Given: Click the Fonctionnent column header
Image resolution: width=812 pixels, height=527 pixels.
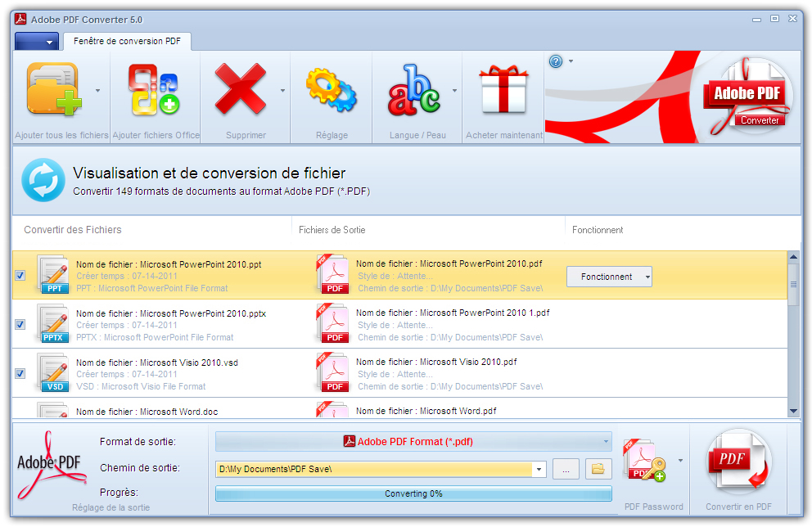Looking at the screenshot, I should [598, 230].
